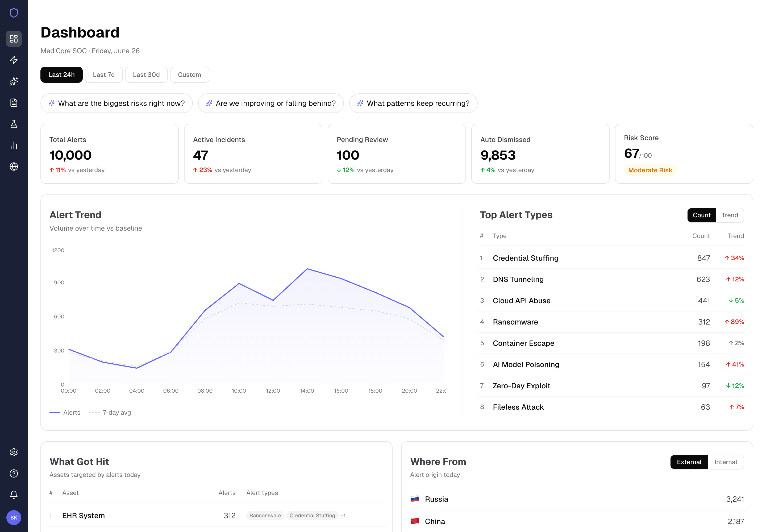Click the Type column header
The width and height of the screenshot is (766, 532).
tap(499, 236)
